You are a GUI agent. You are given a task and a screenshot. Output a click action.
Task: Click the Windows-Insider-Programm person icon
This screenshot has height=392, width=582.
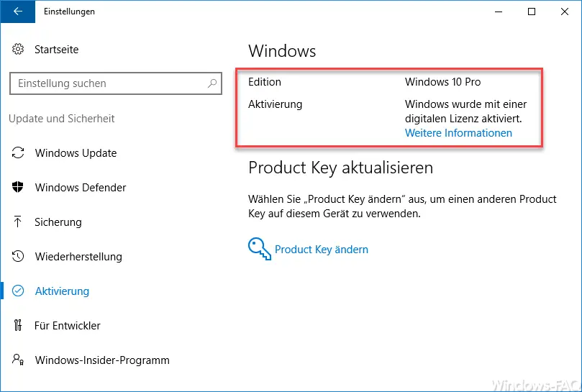click(18, 360)
